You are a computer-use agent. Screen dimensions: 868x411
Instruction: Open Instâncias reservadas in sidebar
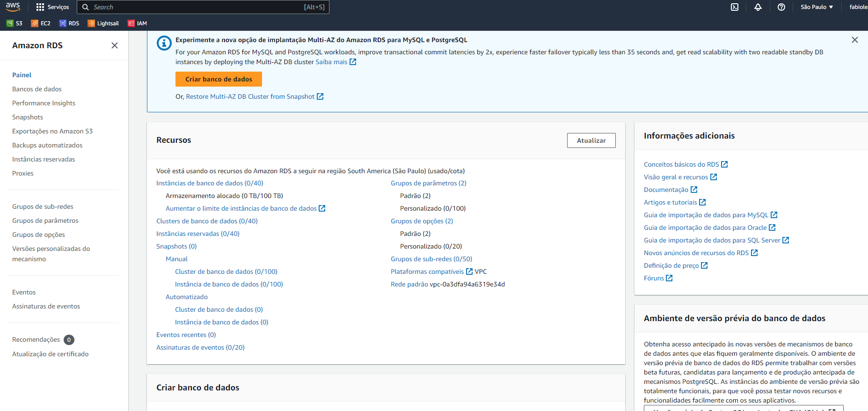(x=44, y=159)
